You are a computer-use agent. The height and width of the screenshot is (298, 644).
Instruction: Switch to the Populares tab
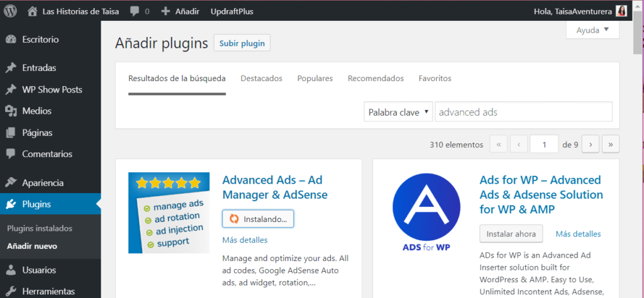click(315, 79)
